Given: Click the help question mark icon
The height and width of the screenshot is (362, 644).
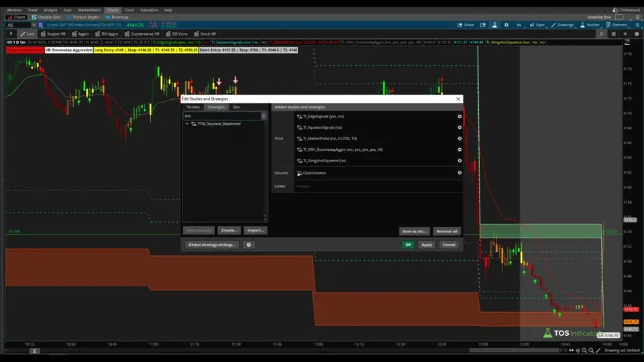Looking at the screenshot, I should [x=248, y=245].
